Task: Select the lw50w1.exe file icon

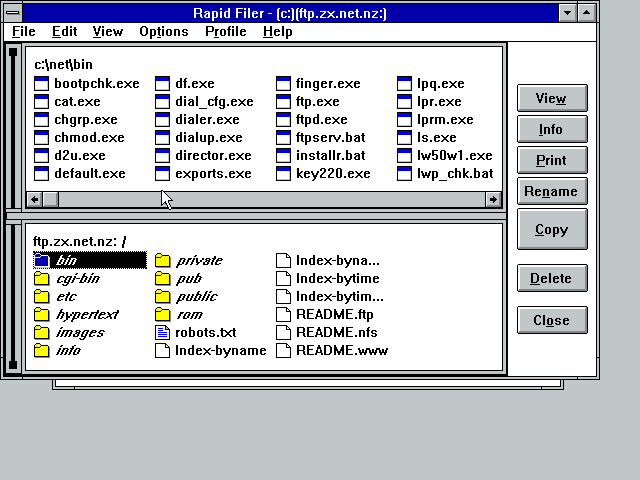Action: (404, 155)
